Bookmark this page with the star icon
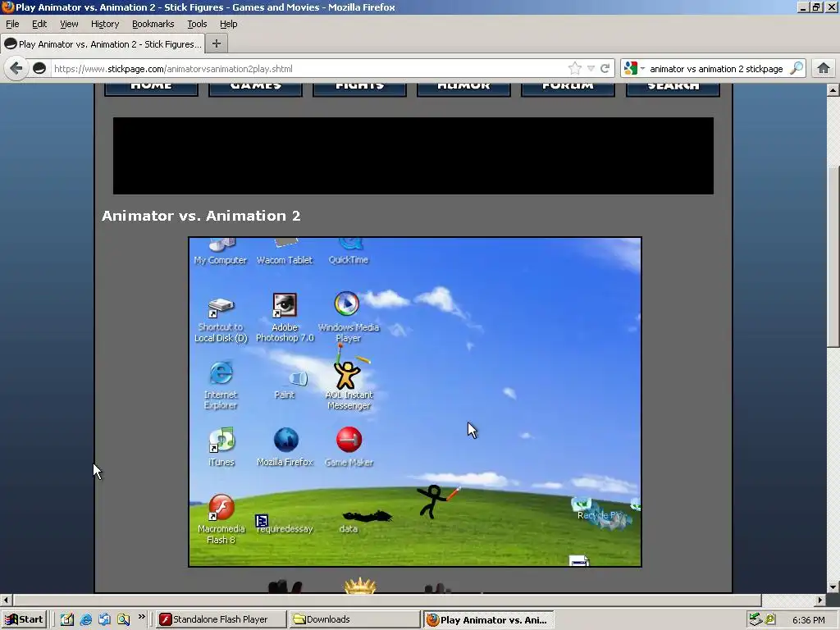Screen dimensions: 840x630 coord(574,69)
